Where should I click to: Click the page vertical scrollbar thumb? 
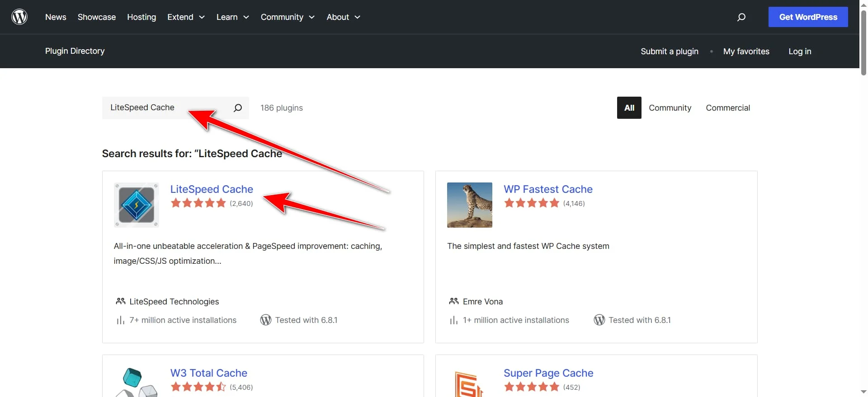coord(863,43)
